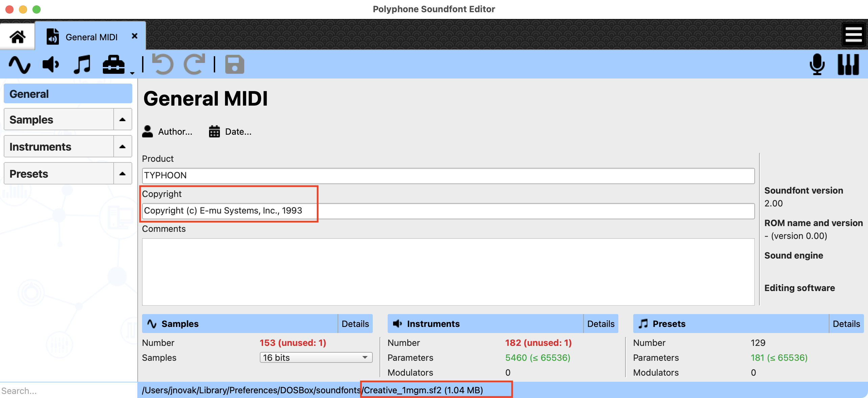Click the Editing software label
868x398 pixels.
(x=800, y=288)
